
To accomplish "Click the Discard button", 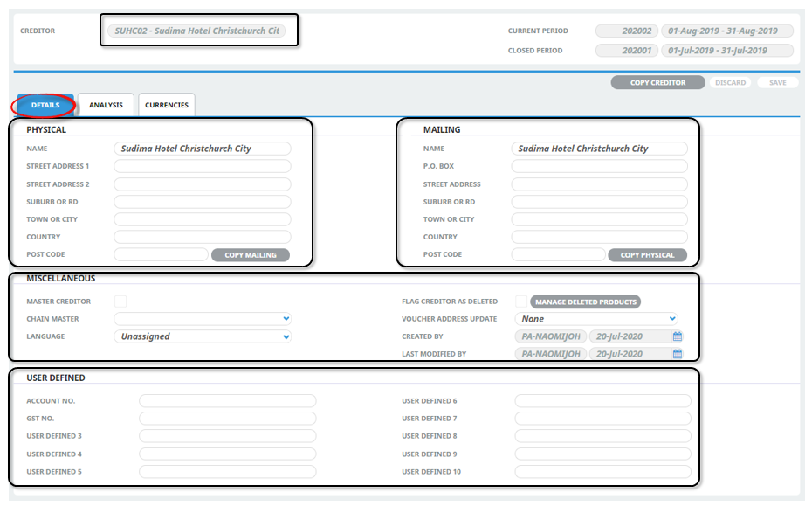I will (730, 82).
